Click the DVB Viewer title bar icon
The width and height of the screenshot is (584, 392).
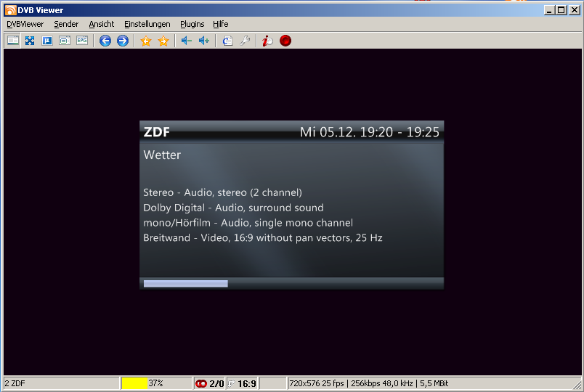(x=10, y=10)
